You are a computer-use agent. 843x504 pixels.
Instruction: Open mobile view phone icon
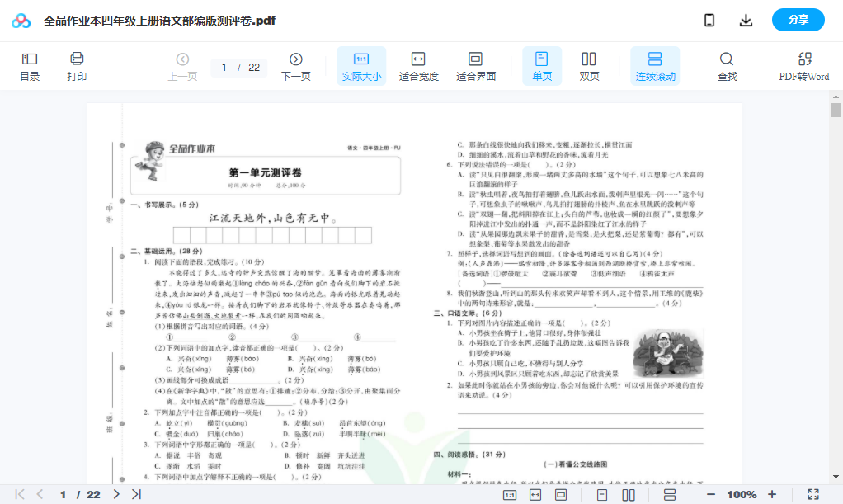point(709,21)
